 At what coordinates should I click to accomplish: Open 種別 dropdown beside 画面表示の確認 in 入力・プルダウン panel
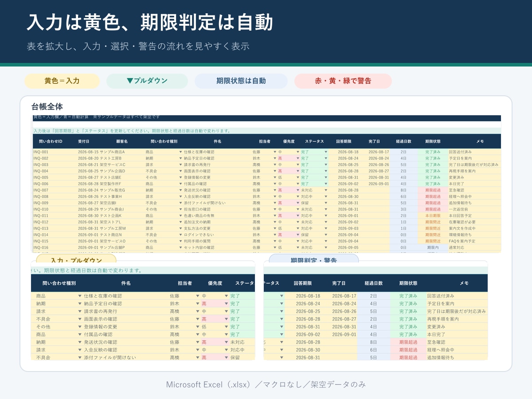(x=80, y=319)
